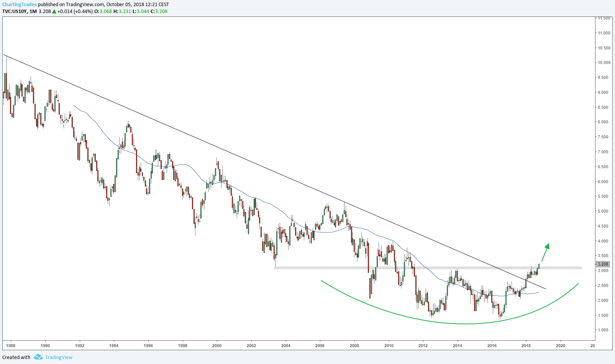Click the 1990 label on time axis

45,346
